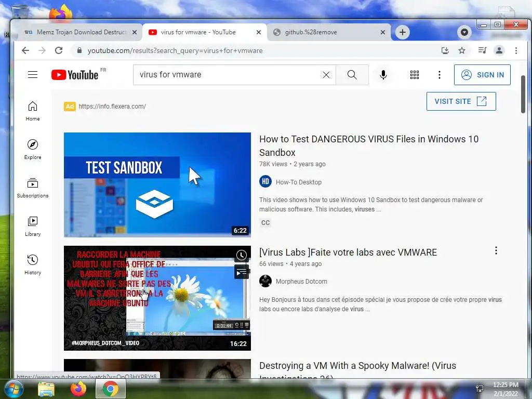Open the media controls icon in the toolbar
Image resolution: width=532 pixels, height=399 pixels.
pyautogui.click(x=482, y=50)
